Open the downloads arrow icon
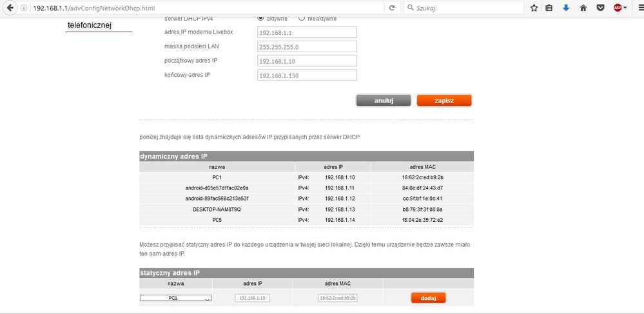Viewport: 644px width, 314px height. (x=566, y=8)
